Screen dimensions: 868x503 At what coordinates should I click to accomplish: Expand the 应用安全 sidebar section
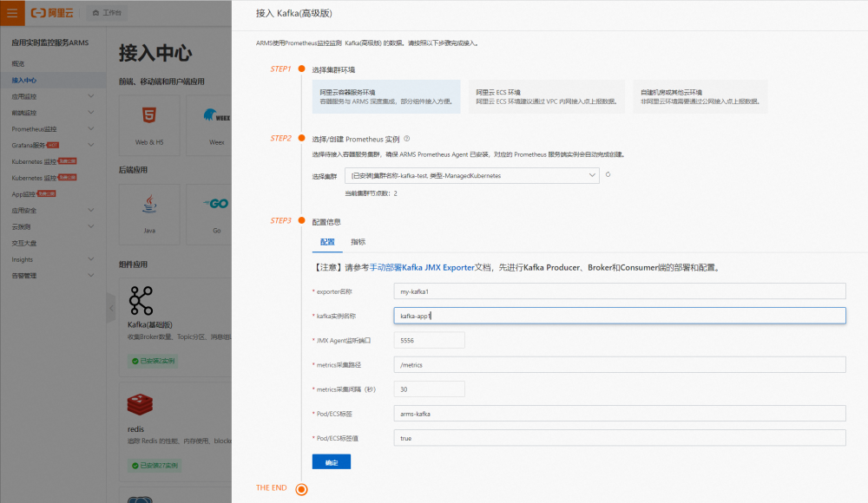(91, 210)
